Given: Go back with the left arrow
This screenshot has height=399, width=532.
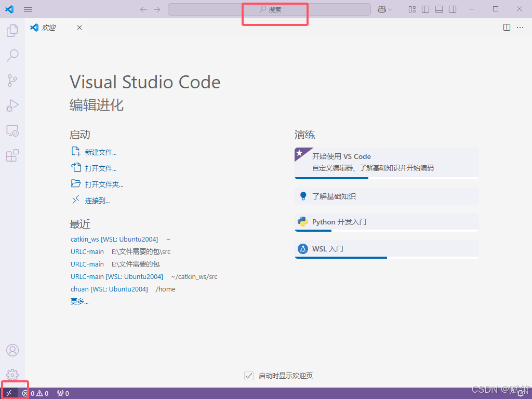Looking at the screenshot, I should [x=143, y=9].
